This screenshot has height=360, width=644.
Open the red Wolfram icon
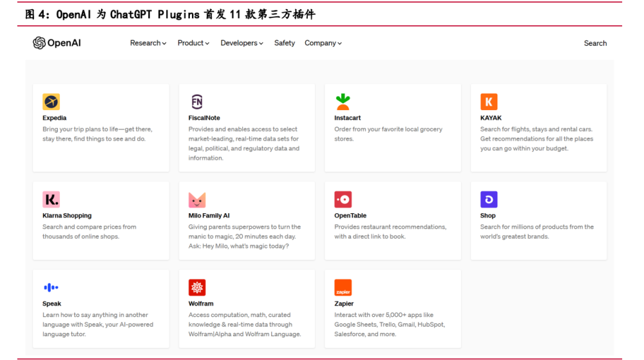(x=196, y=287)
